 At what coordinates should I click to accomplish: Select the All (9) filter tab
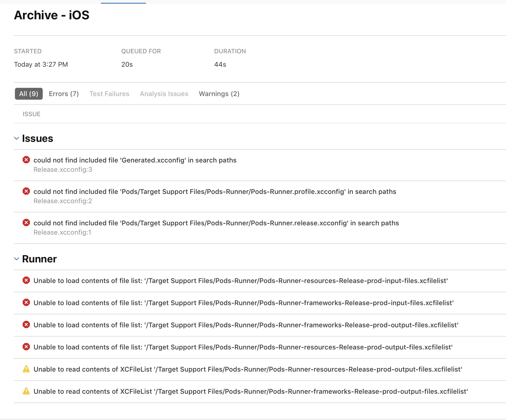coord(29,94)
